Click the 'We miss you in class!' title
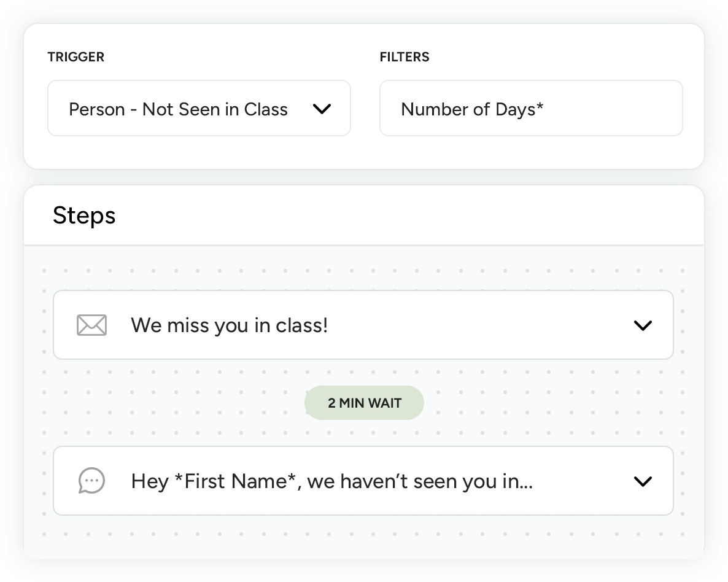Image resolution: width=728 pixels, height=582 pixels. click(x=229, y=325)
